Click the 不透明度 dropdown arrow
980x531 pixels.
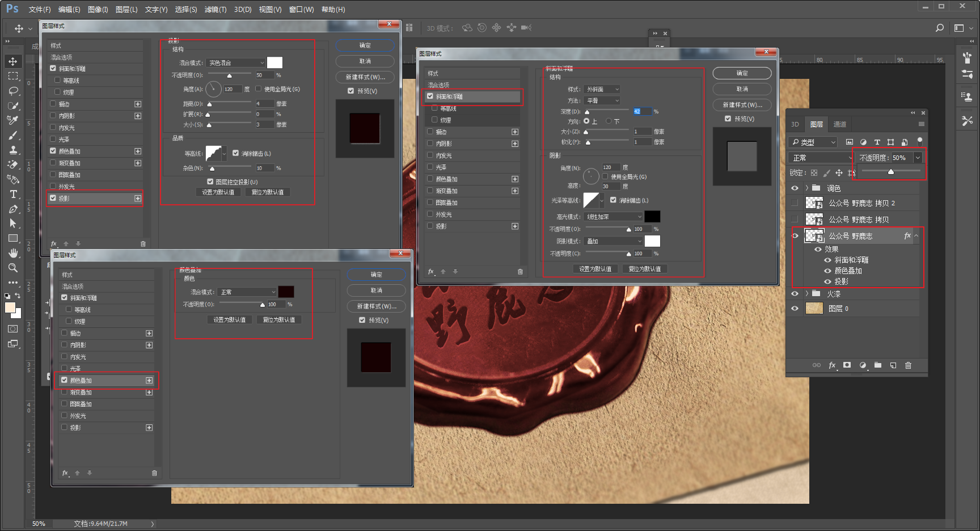[918, 158]
